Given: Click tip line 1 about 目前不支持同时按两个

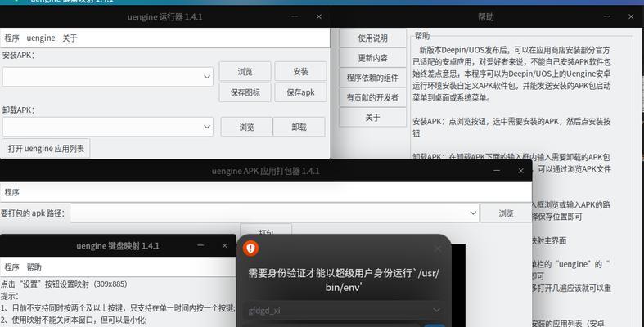Looking at the screenshot, I should coord(118,307).
